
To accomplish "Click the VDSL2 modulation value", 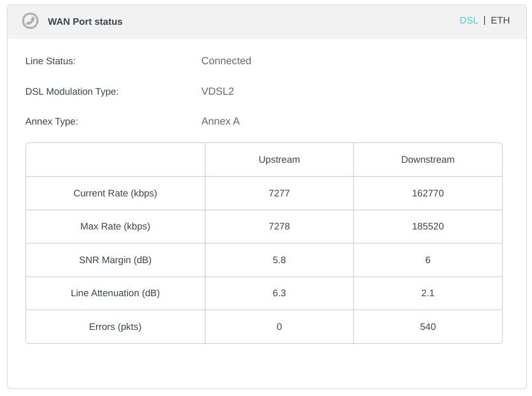I will click(x=218, y=92).
